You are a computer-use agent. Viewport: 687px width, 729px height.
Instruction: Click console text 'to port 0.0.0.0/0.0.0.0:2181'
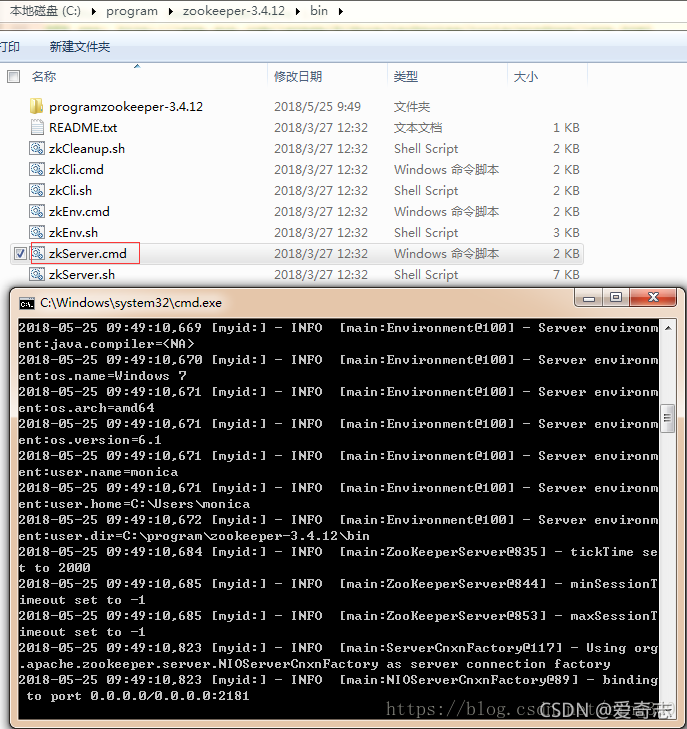138,696
